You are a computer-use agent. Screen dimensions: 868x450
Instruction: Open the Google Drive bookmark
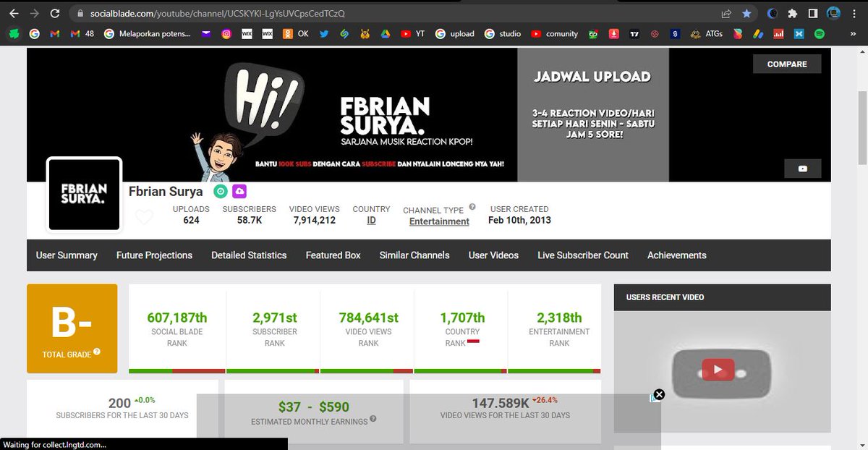(386, 33)
